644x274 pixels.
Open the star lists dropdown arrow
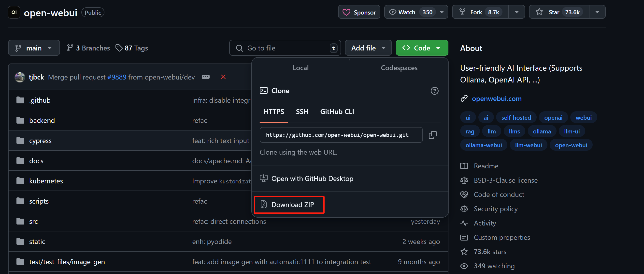(597, 12)
